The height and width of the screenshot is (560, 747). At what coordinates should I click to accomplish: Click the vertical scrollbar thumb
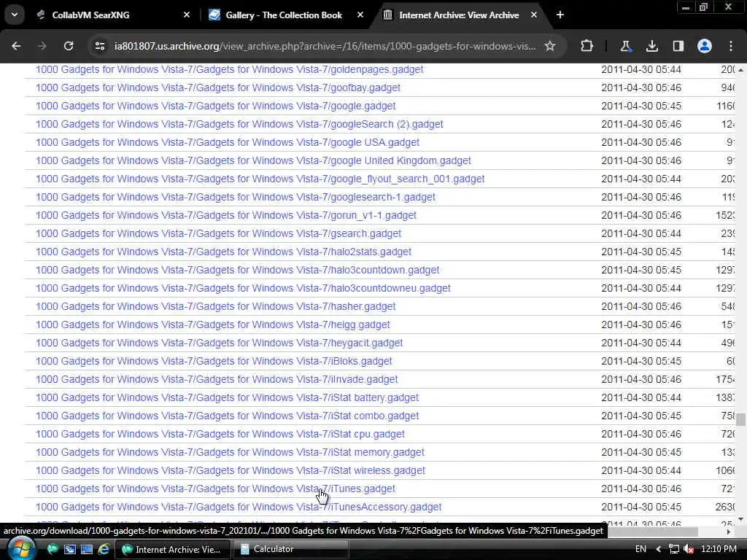tap(740, 419)
